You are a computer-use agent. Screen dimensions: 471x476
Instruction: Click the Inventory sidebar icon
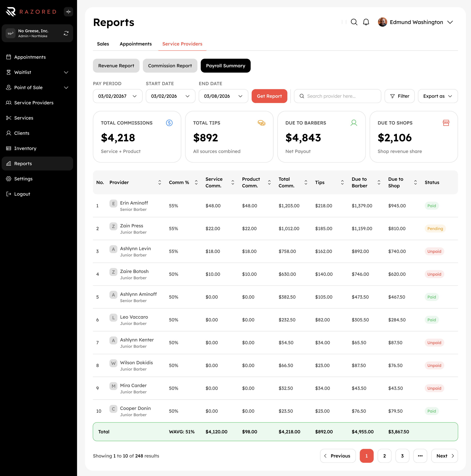9,148
